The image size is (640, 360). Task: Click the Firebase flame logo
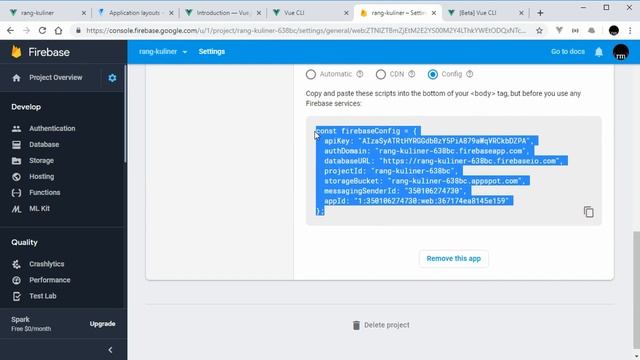16,52
